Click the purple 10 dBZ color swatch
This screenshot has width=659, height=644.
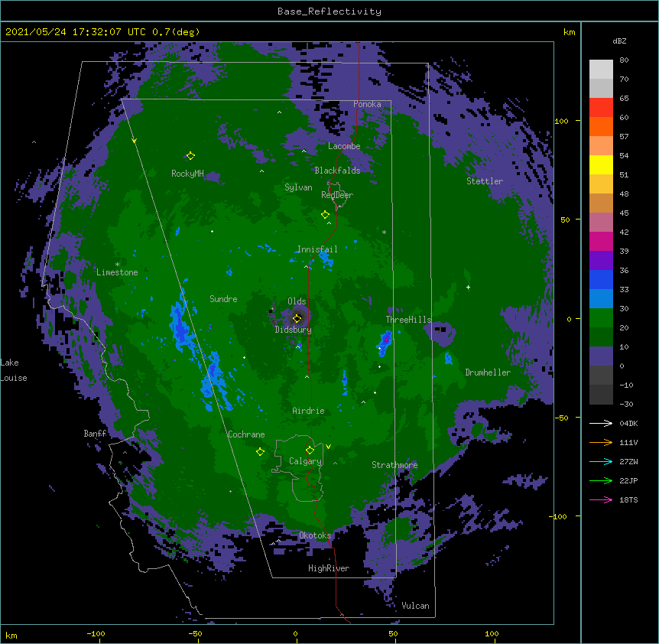pyautogui.click(x=601, y=356)
